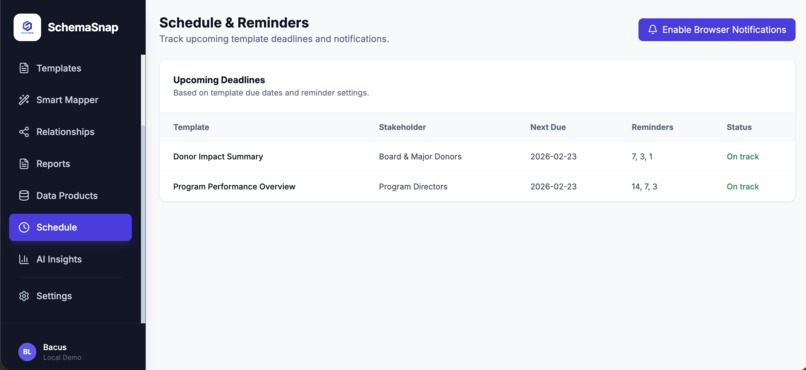The image size is (806, 370).
Task: Click the Settings gear icon
Action: pyautogui.click(x=24, y=295)
